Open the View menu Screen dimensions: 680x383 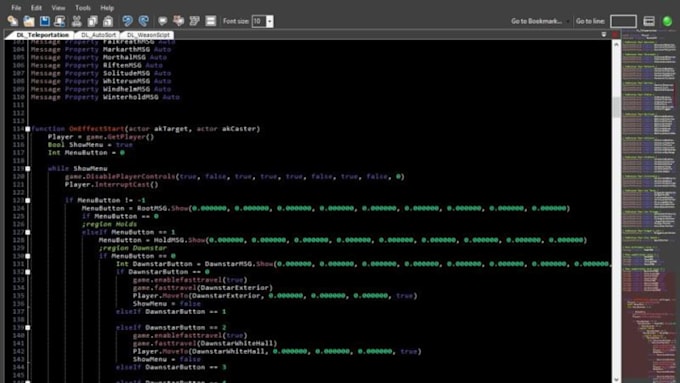click(x=58, y=7)
